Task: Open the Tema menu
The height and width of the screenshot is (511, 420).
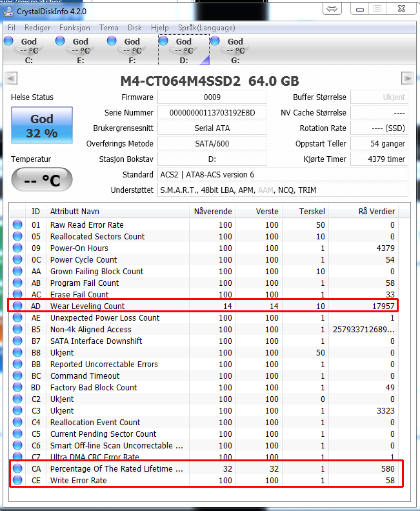Action: click(109, 28)
